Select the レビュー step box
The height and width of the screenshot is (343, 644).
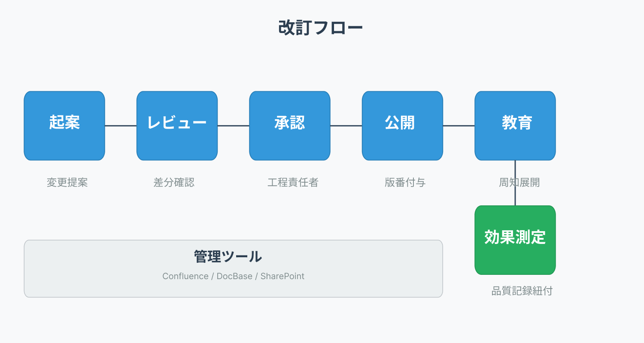click(x=177, y=126)
